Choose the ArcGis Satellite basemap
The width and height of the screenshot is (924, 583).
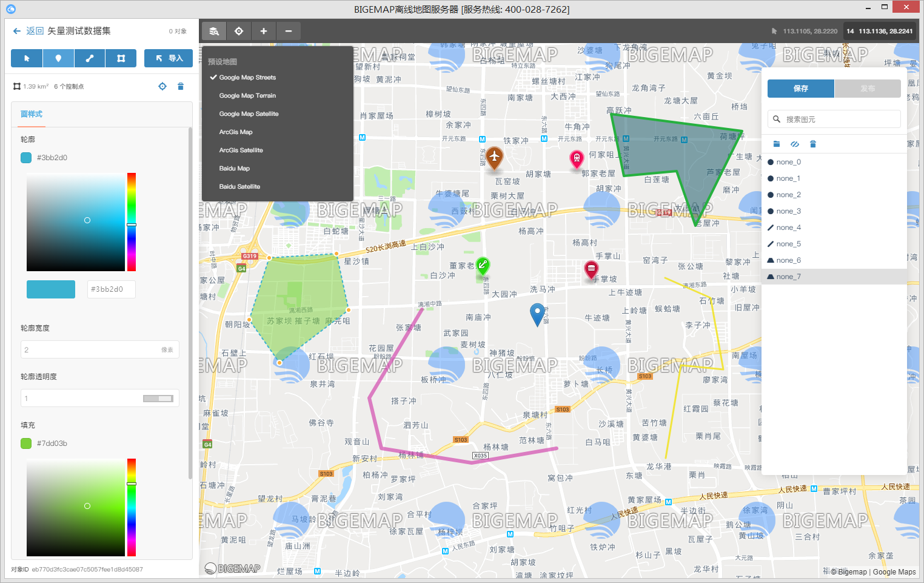241,150
